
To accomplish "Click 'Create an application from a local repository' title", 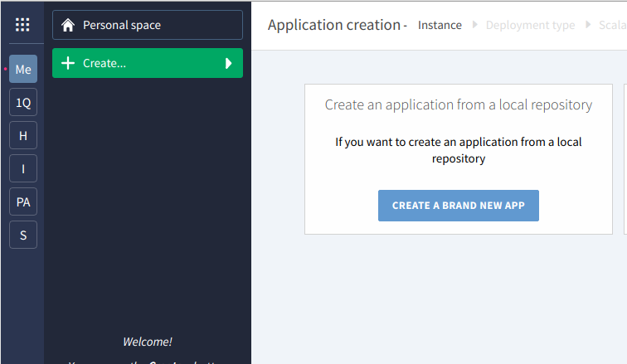I will [x=459, y=104].
